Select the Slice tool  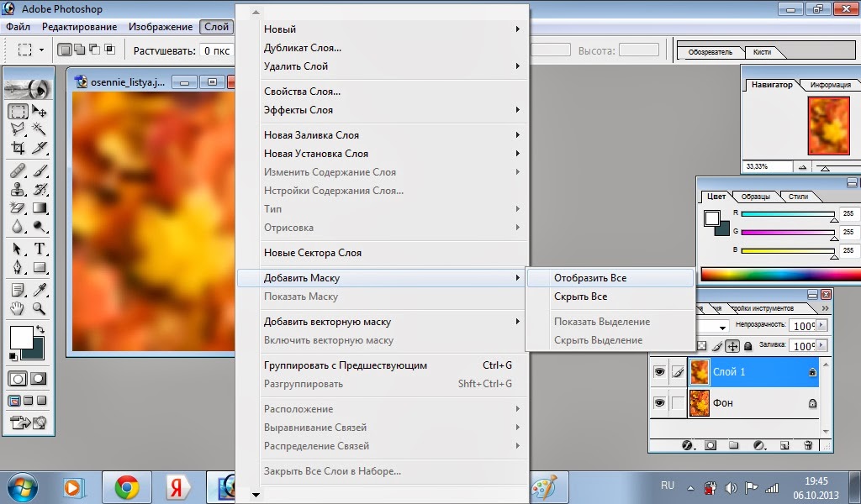(x=39, y=148)
